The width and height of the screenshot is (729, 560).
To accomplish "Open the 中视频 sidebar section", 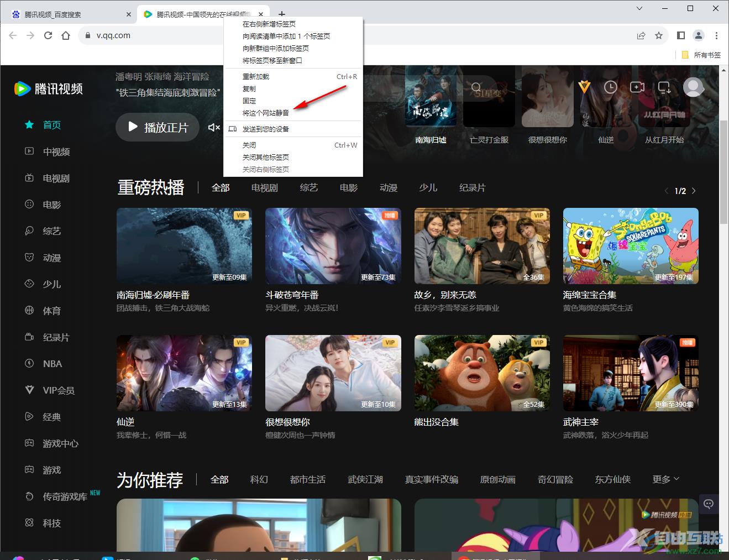I will [48, 151].
